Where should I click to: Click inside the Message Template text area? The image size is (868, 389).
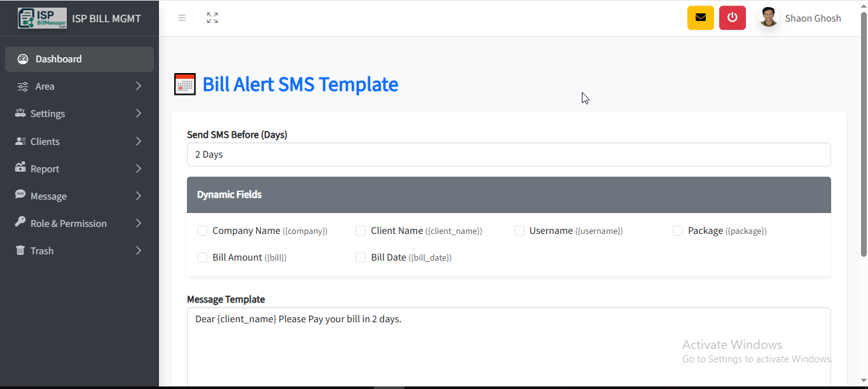pos(508,350)
